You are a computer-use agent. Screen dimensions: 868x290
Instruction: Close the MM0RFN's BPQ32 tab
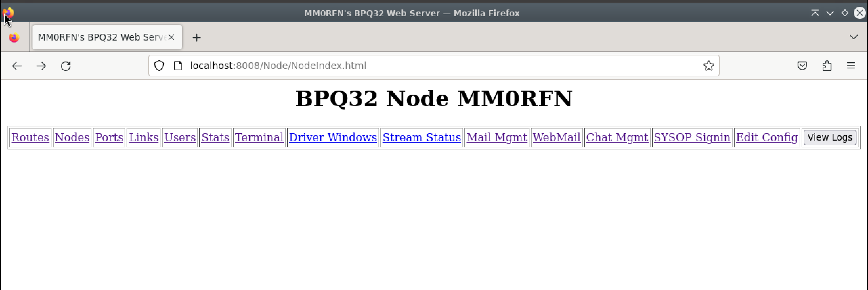click(171, 37)
